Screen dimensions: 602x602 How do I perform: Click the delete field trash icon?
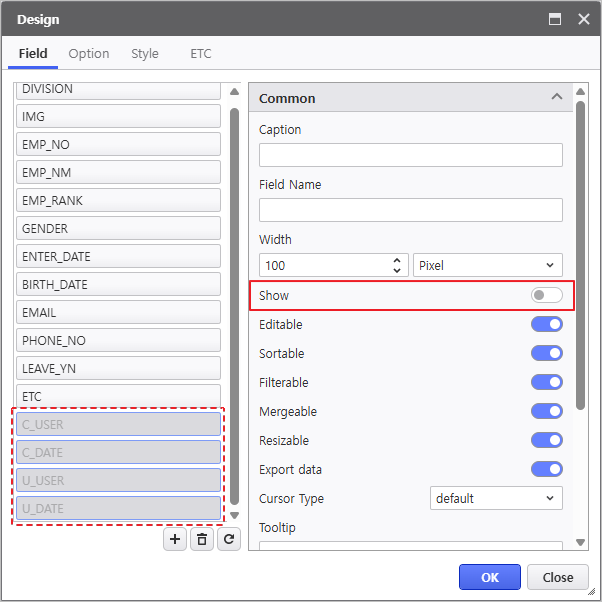pyautogui.click(x=202, y=539)
